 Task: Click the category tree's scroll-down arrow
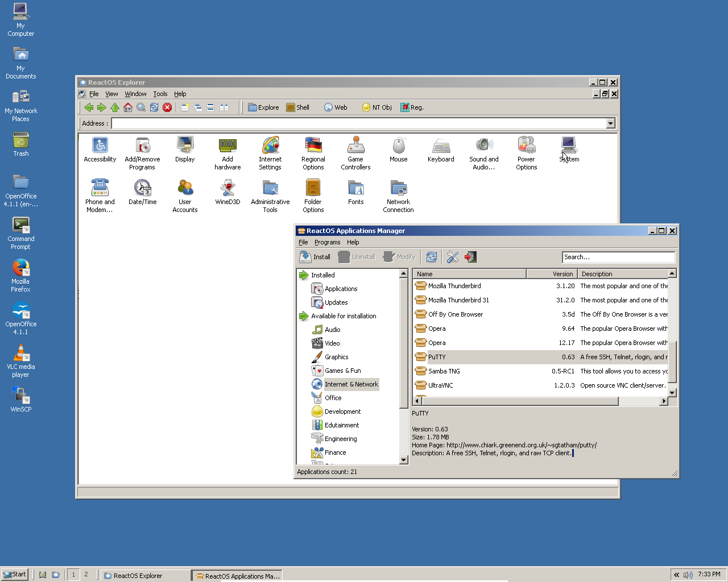(x=404, y=460)
